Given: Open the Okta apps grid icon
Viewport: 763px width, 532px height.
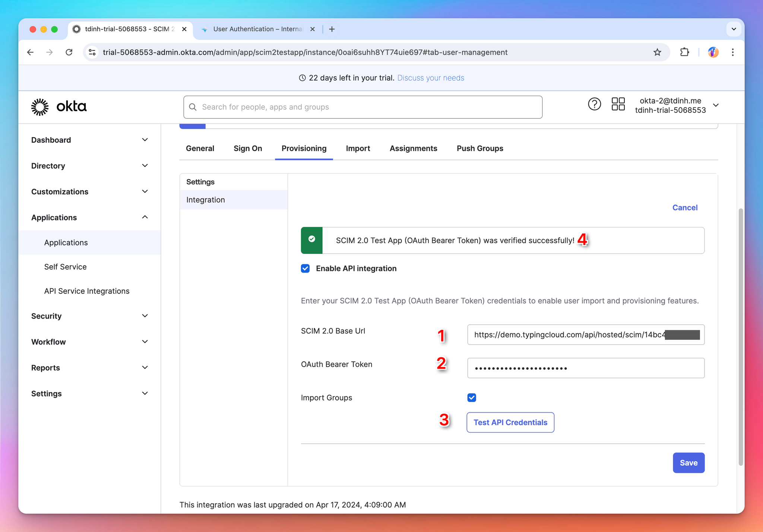Looking at the screenshot, I should [618, 104].
